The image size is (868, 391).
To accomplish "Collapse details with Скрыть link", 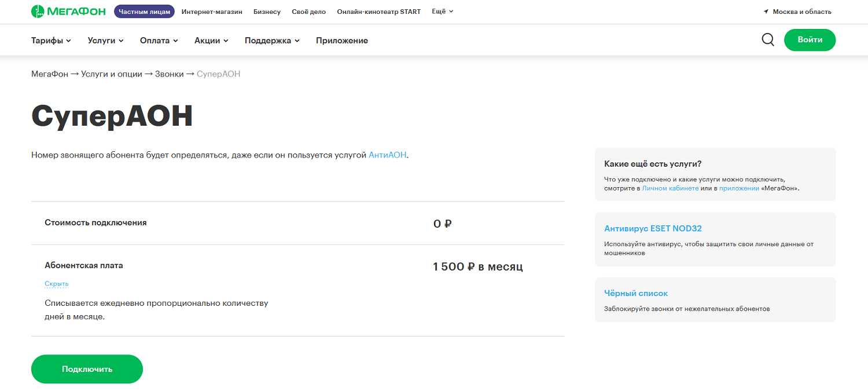I will tap(57, 284).
